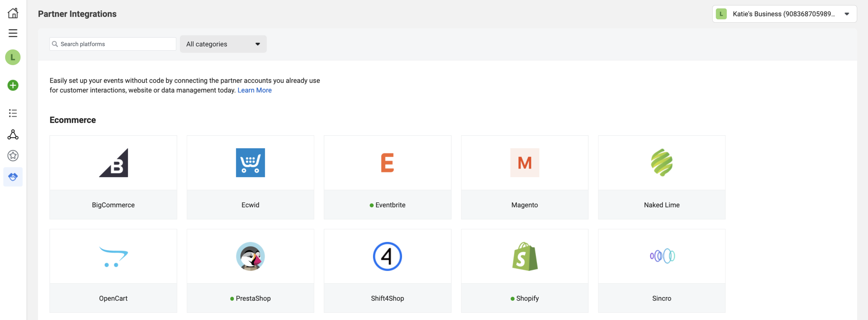This screenshot has height=320, width=868.
Task: Click the Magento M logo
Action: 525,163
